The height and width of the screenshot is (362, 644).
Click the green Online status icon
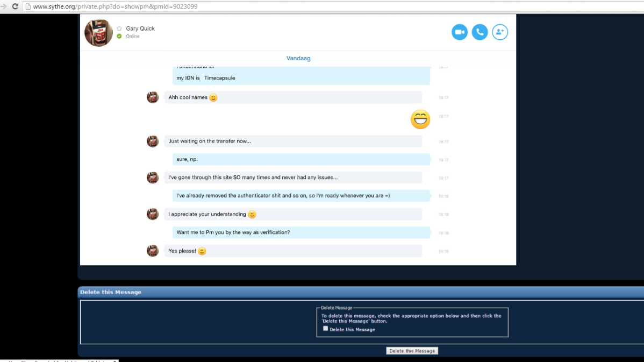pos(119,36)
